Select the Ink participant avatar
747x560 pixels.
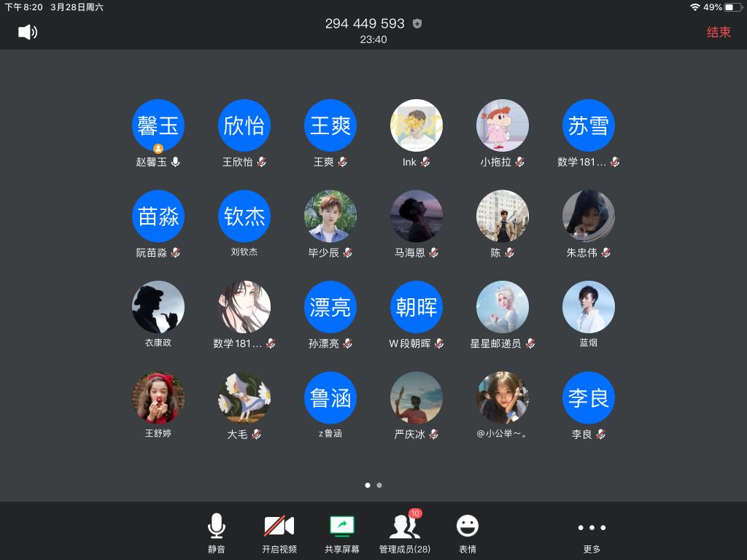coord(417,125)
